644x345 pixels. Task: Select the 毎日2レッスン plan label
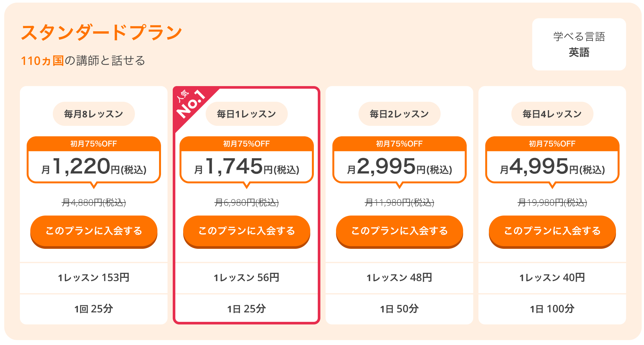click(400, 114)
